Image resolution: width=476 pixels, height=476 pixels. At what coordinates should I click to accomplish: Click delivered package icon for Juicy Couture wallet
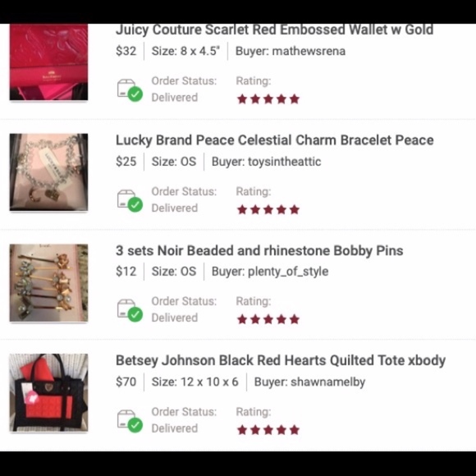click(130, 90)
